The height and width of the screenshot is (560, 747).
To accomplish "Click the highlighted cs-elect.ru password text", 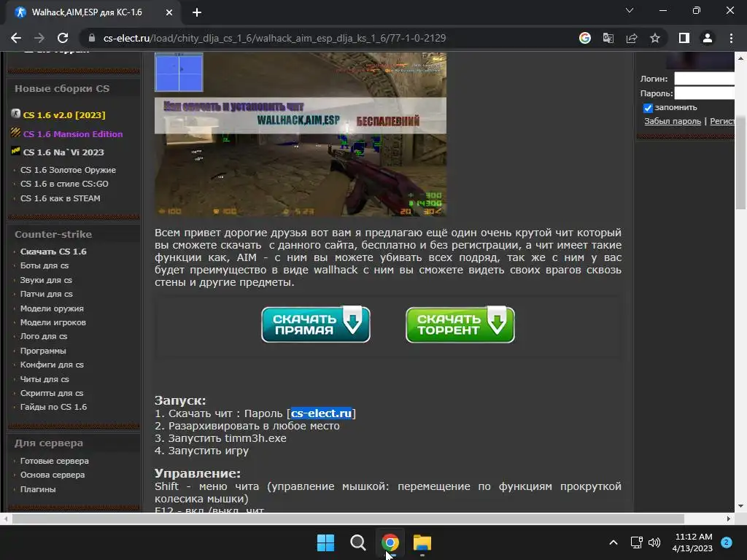I will (321, 413).
